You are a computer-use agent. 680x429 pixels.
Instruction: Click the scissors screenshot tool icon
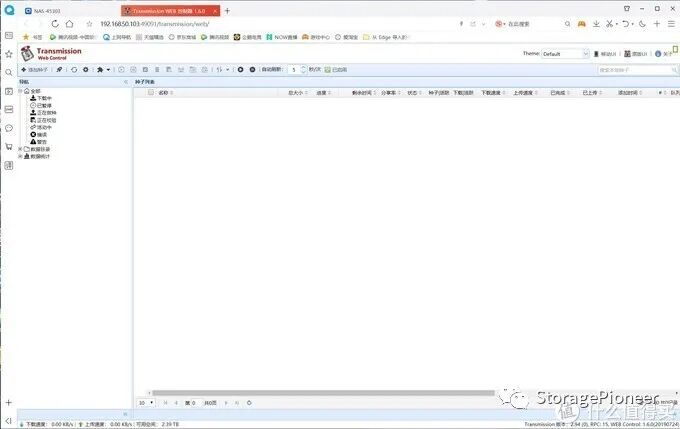pos(609,24)
